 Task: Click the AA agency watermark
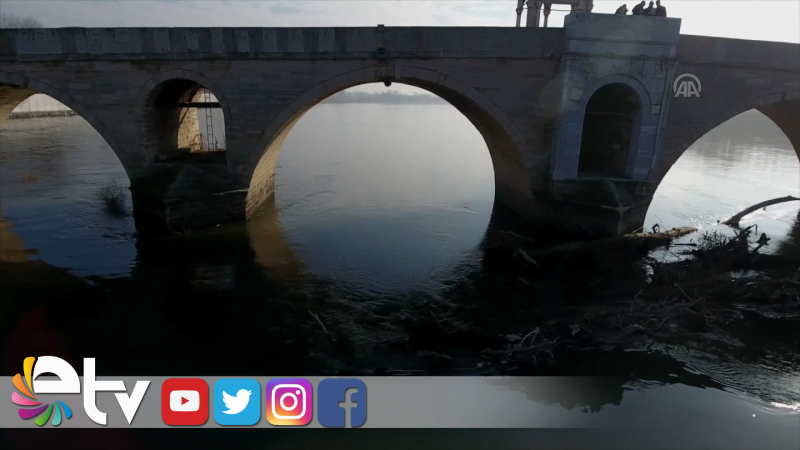click(x=686, y=86)
